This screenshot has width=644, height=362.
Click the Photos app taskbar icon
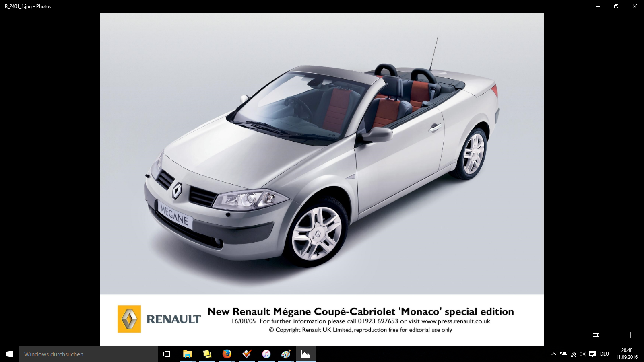click(306, 354)
